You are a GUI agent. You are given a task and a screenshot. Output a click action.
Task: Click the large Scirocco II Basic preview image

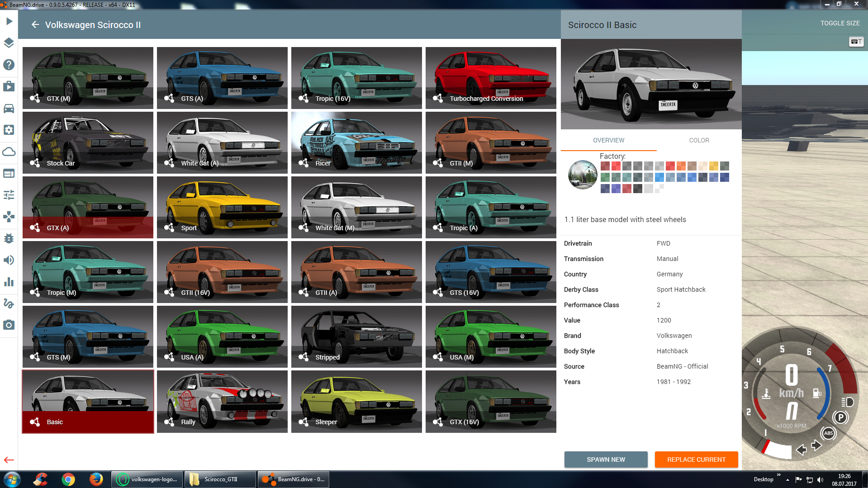(651, 84)
